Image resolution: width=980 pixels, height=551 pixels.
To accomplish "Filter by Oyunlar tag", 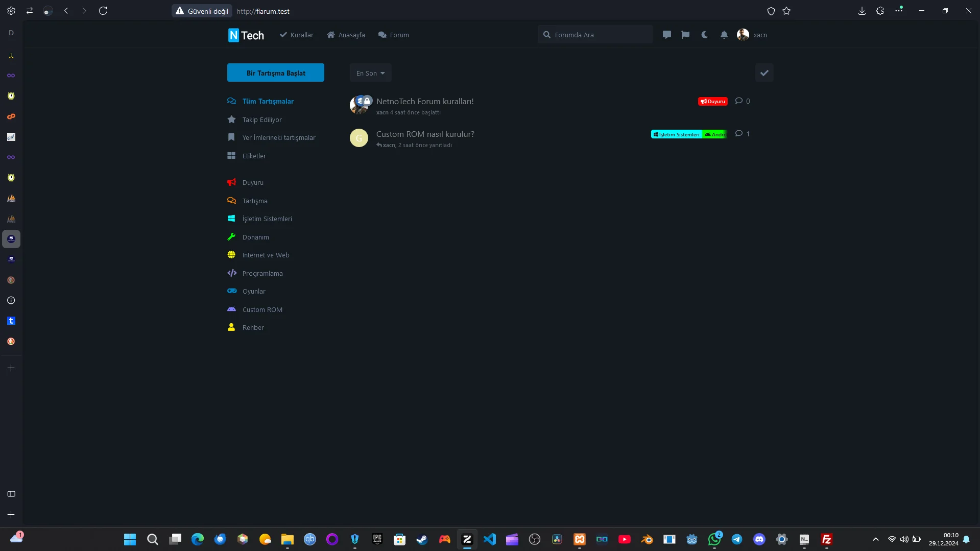I will (246, 291).
